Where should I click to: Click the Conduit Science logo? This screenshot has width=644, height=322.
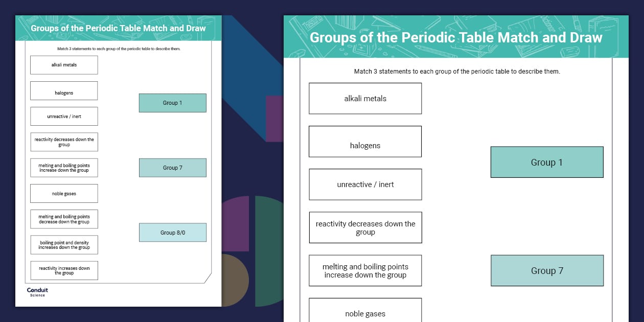point(37,292)
